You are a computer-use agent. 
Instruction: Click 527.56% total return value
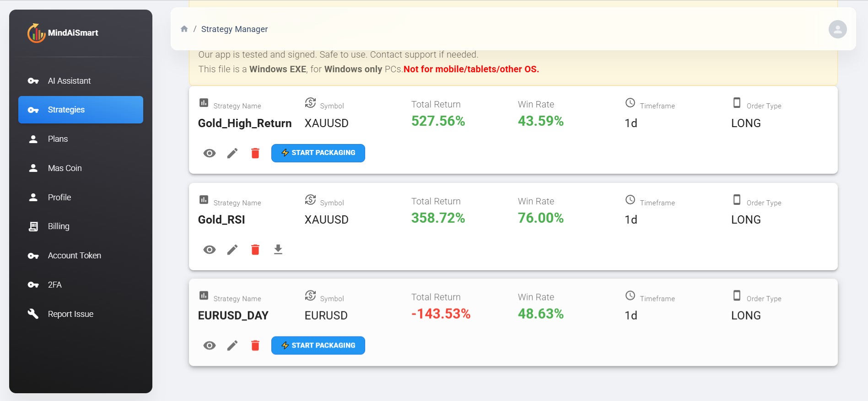(x=438, y=121)
